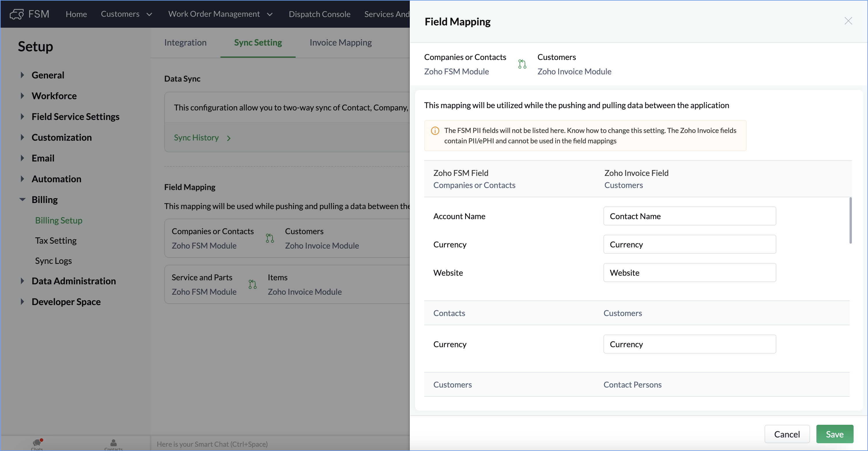Click sync icon in Service and Parts card
The image size is (868, 451).
coord(252,285)
